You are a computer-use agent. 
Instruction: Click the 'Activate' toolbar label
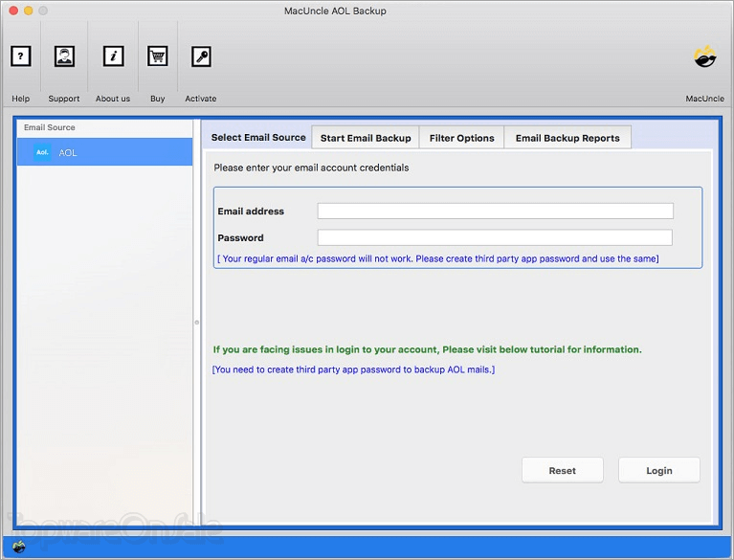click(200, 99)
